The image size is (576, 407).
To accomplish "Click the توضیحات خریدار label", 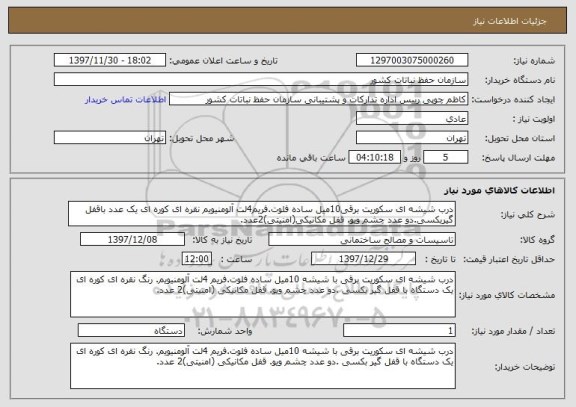I will 525,367.
